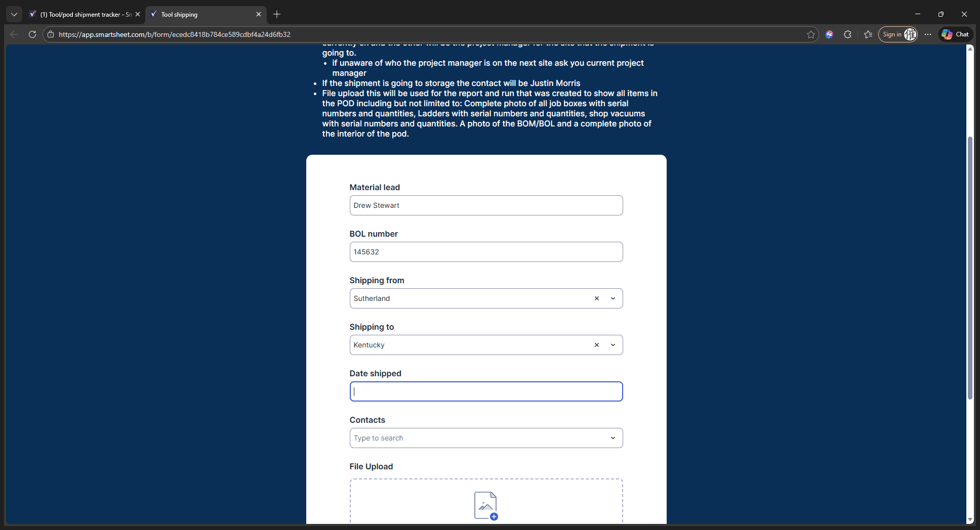Select the Tool shipping tab

click(x=206, y=14)
